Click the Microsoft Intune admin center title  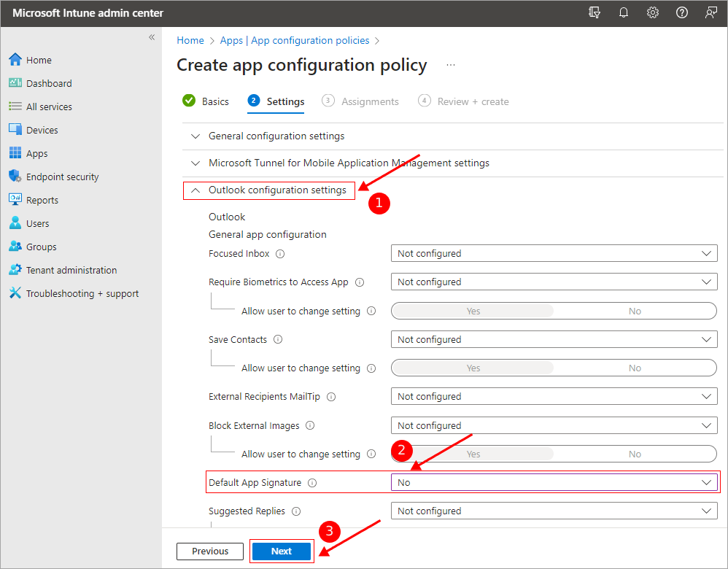(x=88, y=13)
